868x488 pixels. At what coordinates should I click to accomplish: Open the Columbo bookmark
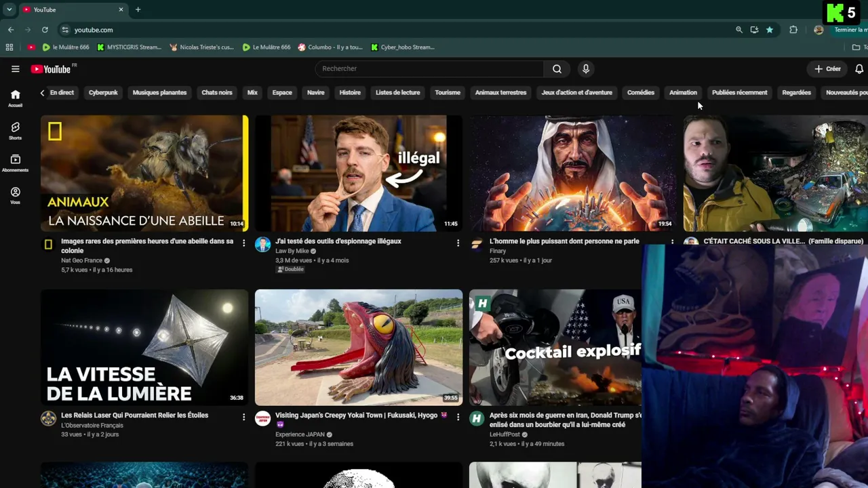330,47
